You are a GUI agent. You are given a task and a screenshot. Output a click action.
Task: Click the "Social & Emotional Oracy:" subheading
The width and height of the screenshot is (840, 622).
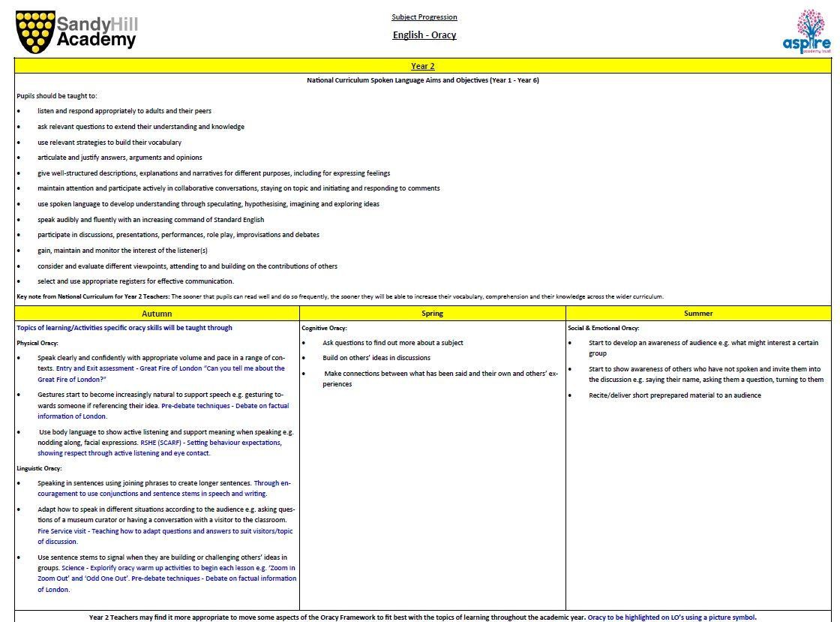click(x=603, y=328)
